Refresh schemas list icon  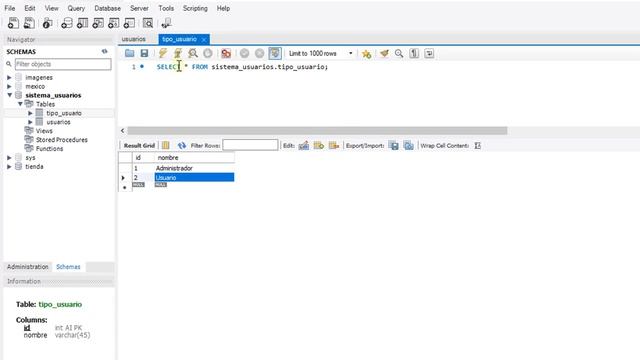[x=104, y=51]
